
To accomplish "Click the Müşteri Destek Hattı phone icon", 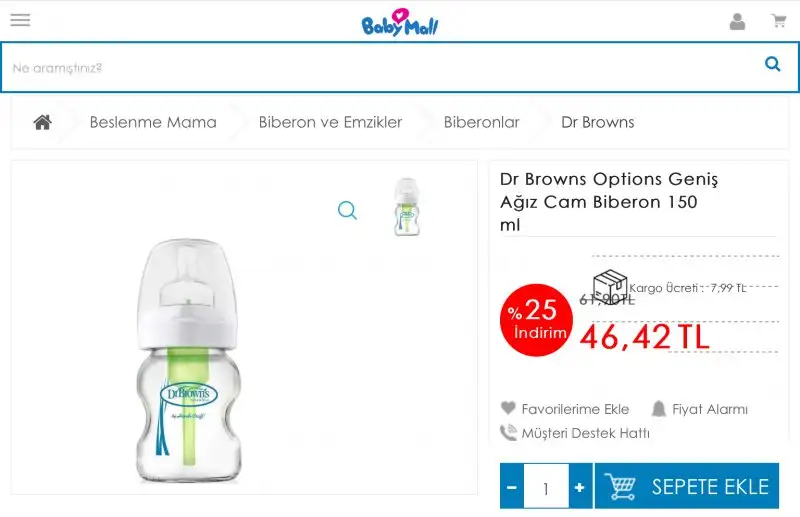I will tap(509, 433).
